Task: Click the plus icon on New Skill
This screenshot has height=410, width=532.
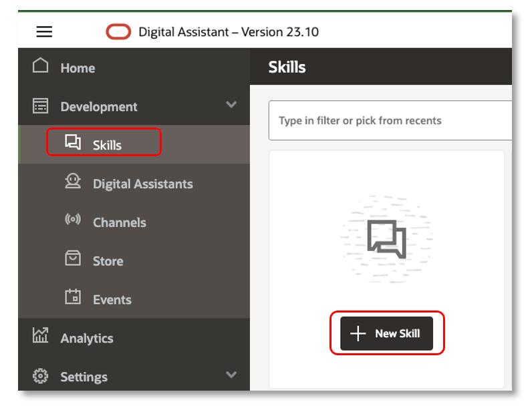Action: coord(358,333)
